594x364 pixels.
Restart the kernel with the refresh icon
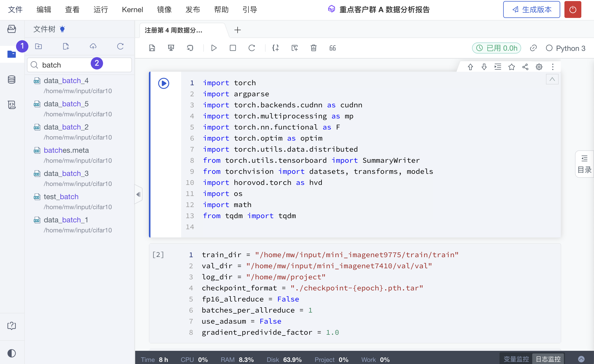coord(252,48)
